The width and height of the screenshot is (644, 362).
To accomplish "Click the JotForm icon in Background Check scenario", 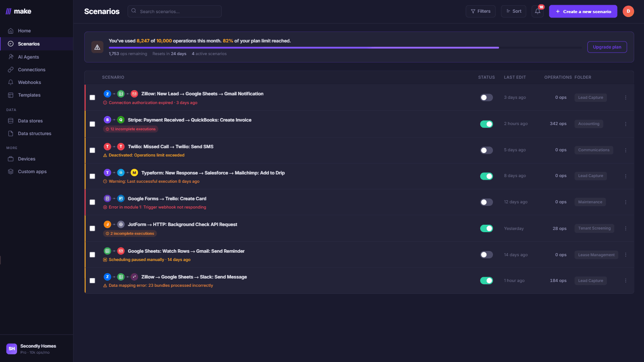I will (x=107, y=224).
